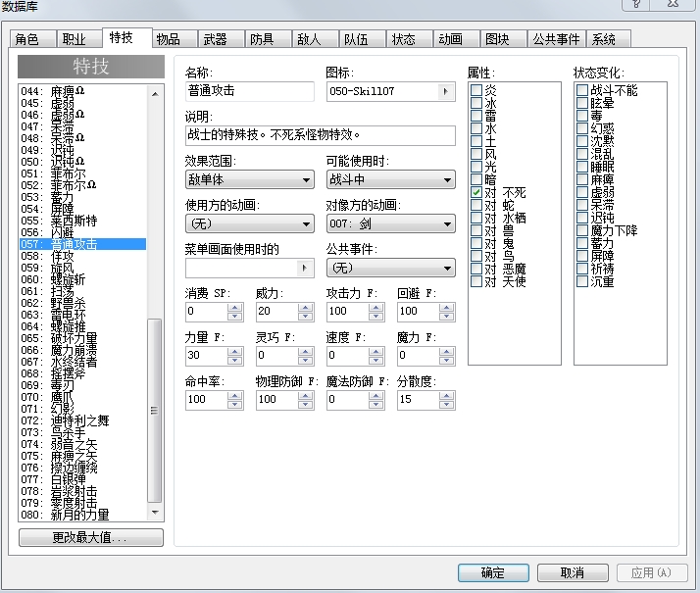Toggle the 炎 attribute checkbox
Viewport: 700px width, 593px height.
click(476, 90)
